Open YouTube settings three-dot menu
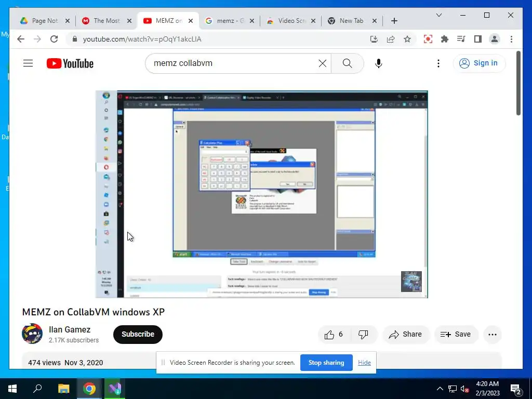532x399 pixels. pos(438,63)
